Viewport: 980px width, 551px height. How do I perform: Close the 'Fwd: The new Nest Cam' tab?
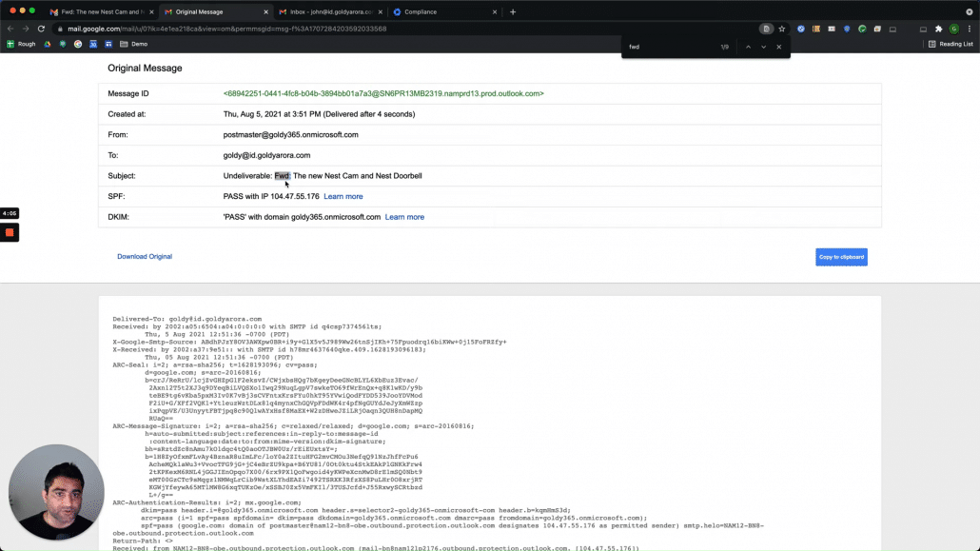tap(151, 11)
